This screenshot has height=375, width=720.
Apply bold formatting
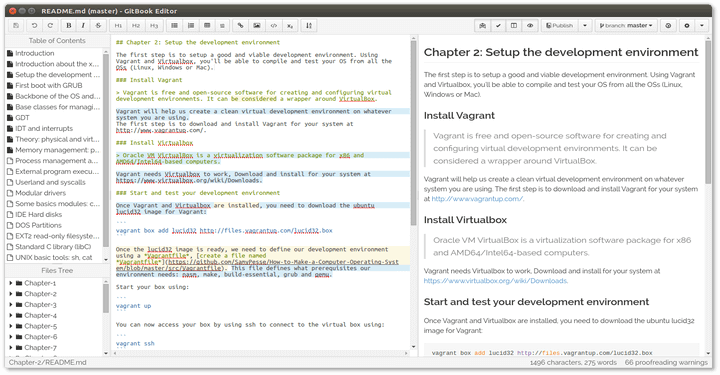(x=69, y=26)
